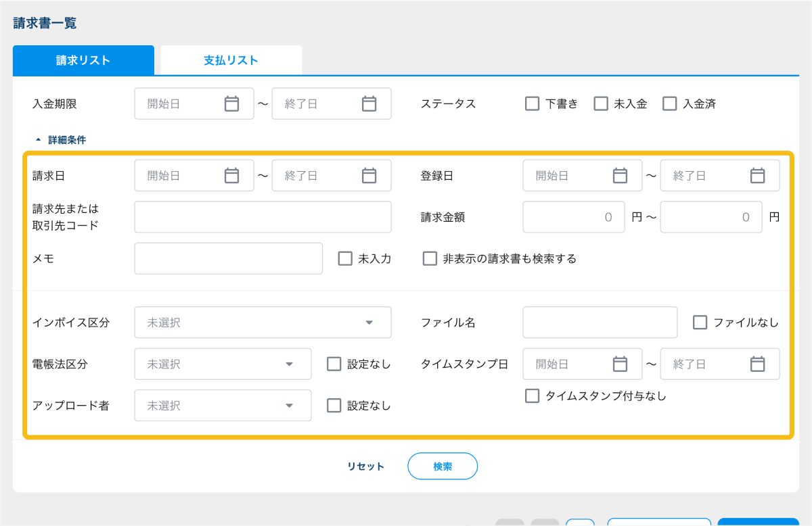The image size is (812, 526).
Task: Open calendar for 請求日 start date
Action: click(231, 176)
